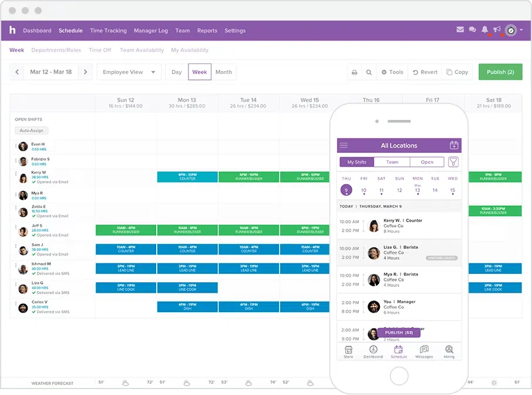Open Zelda E's Saturday 10AM-3:30PM shift
This screenshot has height=395, width=532.
[495, 211]
